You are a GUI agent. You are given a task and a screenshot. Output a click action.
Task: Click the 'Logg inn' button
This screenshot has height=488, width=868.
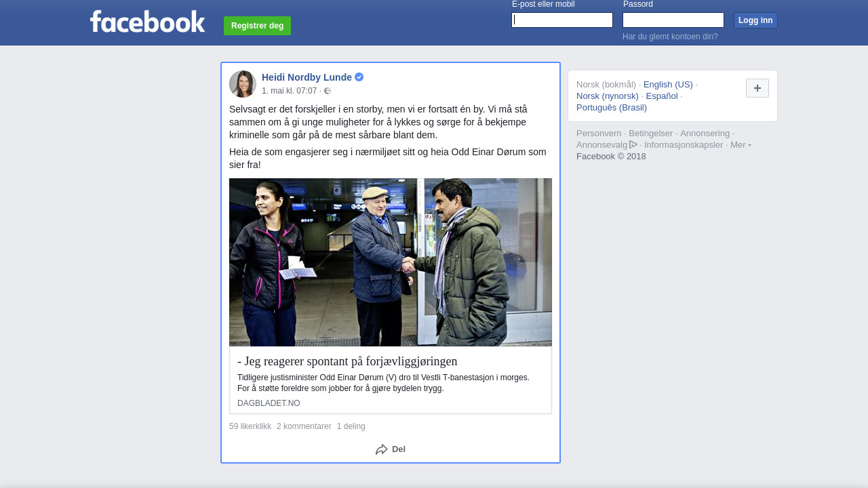[x=755, y=20]
